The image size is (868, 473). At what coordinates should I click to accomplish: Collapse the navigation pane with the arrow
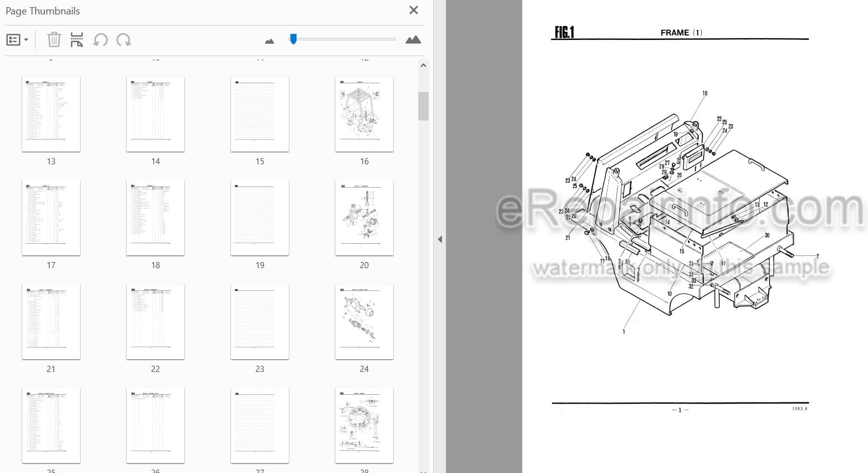pyautogui.click(x=440, y=239)
